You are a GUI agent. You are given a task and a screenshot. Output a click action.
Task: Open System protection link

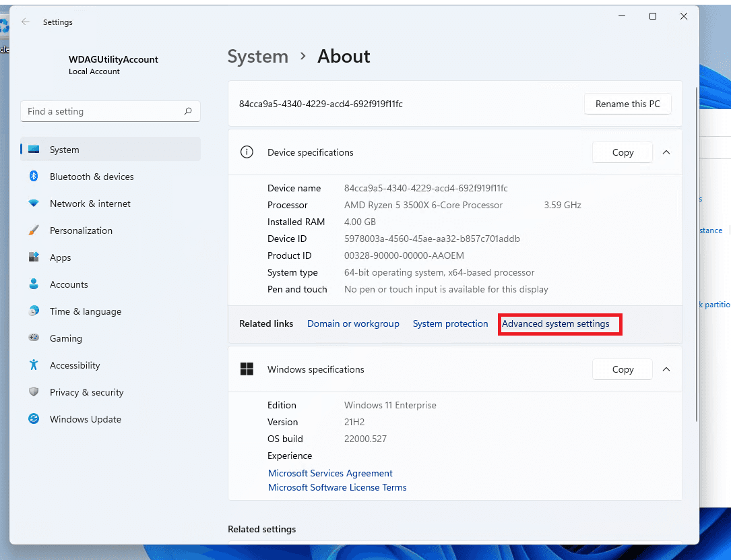(x=450, y=323)
